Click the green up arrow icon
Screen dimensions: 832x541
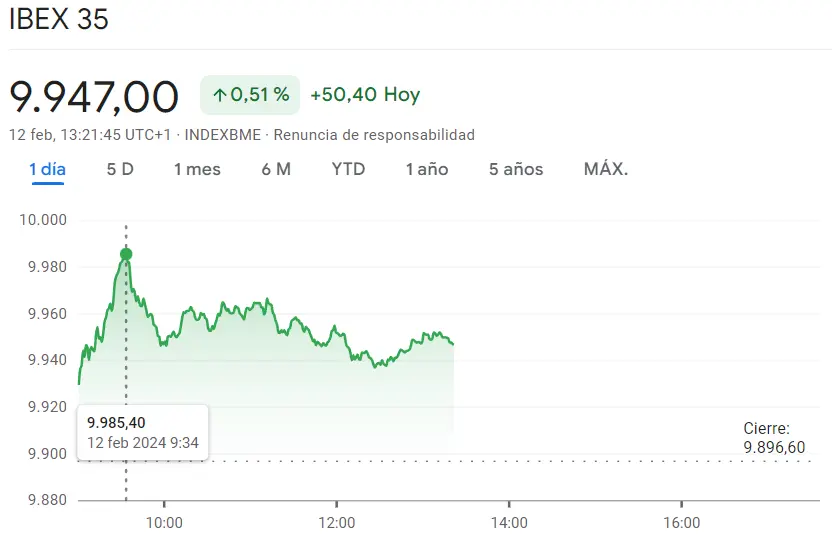click(x=220, y=95)
